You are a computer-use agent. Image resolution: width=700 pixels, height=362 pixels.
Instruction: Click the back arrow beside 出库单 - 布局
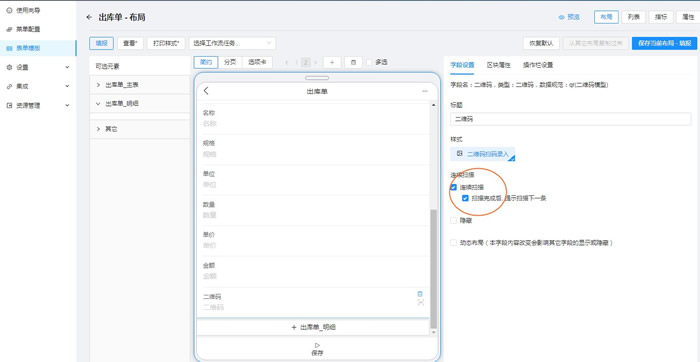(89, 17)
